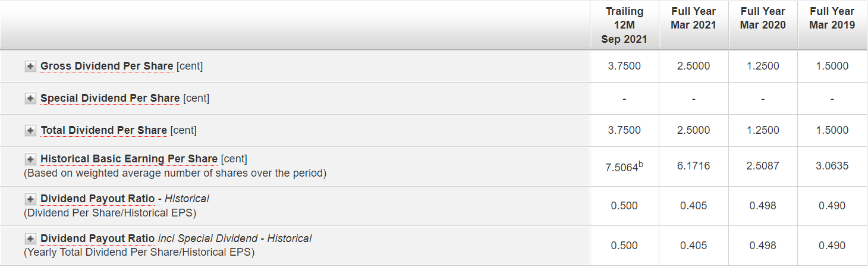
Task: Click the 3.0635 EPS value for Mar 2019
Action: click(x=832, y=167)
